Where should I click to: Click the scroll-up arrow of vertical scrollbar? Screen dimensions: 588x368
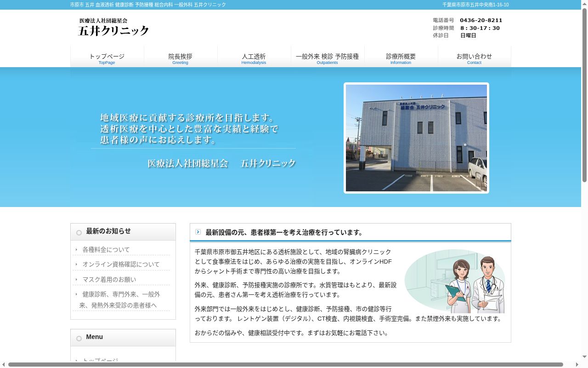[584, 3]
